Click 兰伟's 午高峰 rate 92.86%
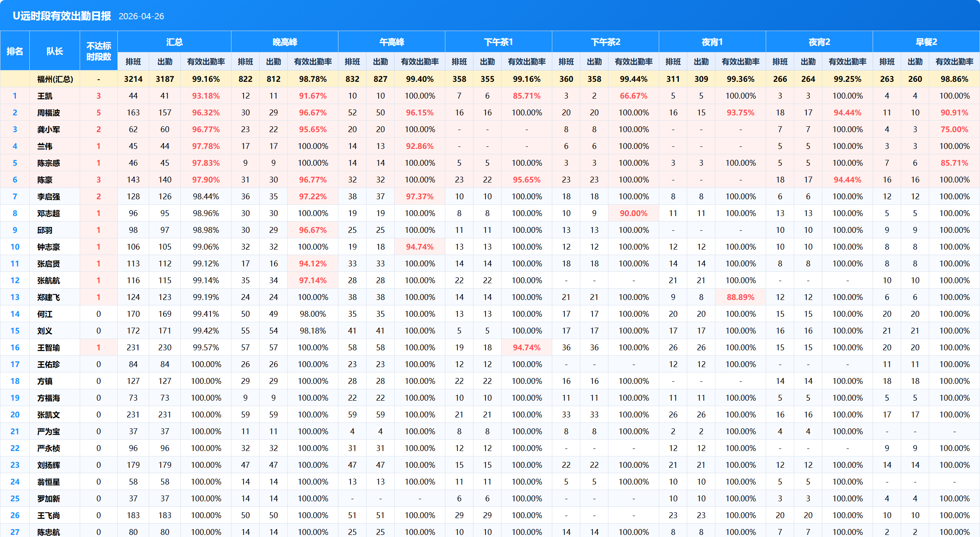Viewport: 980px width, 537px height. pos(420,146)
